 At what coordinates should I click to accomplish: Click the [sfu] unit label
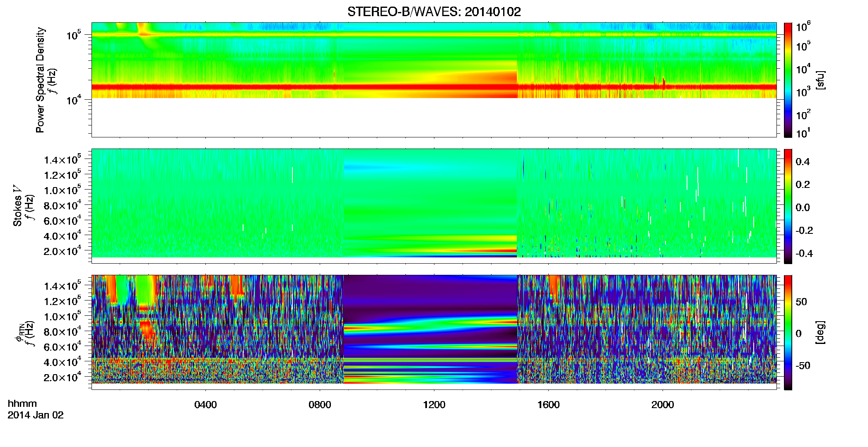pyautogui.click(x=820, y=80)
